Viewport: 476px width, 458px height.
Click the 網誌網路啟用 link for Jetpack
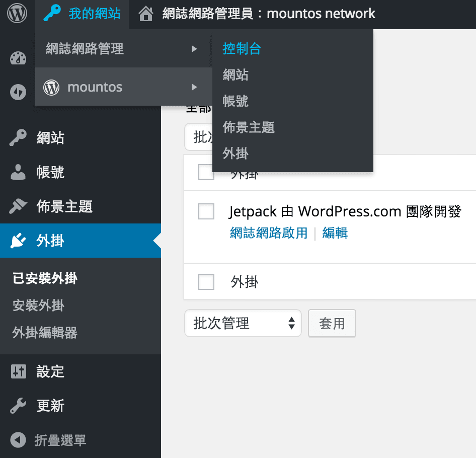[269, 233]
